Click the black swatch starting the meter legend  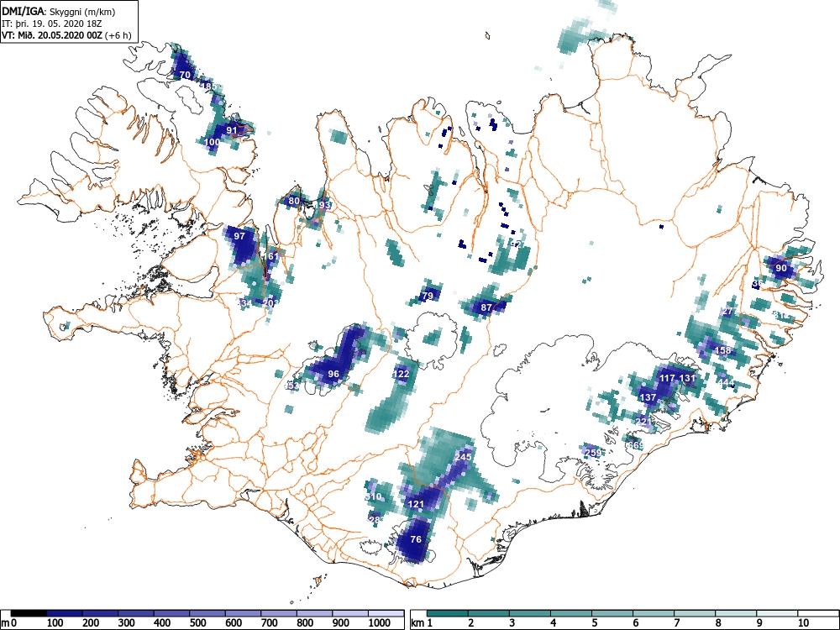29,613
